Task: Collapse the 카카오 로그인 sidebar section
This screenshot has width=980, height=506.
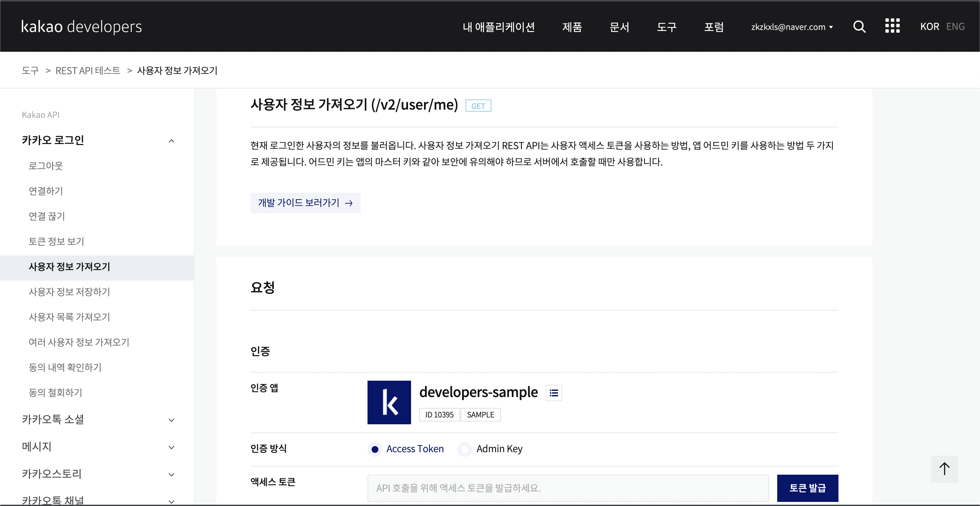Action: coord(171,141)
